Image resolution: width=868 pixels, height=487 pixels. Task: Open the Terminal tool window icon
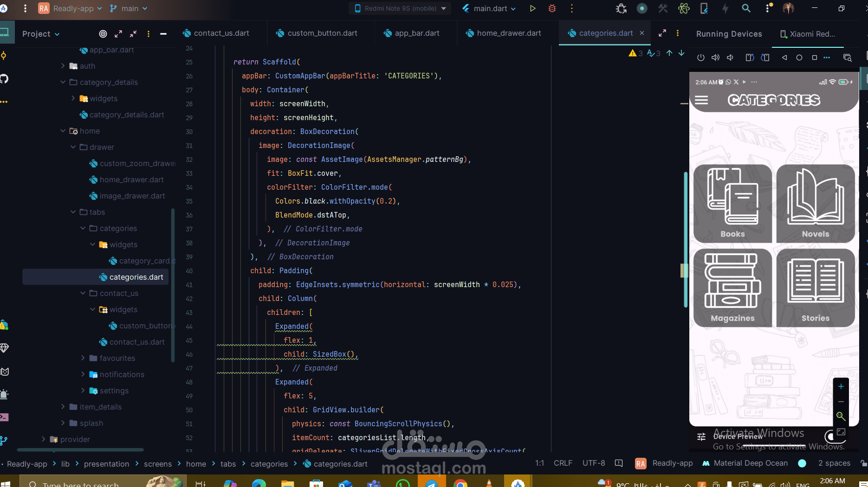click(x=4, y=417)
